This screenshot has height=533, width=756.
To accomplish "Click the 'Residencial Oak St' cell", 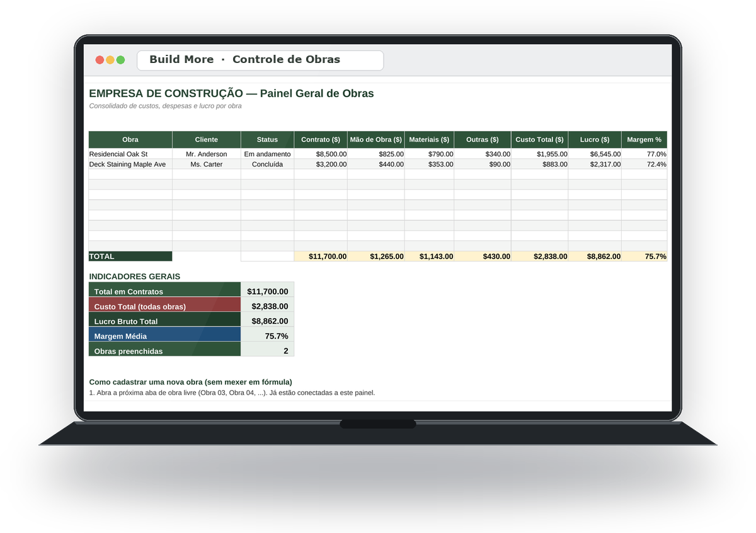I will 130,154.
